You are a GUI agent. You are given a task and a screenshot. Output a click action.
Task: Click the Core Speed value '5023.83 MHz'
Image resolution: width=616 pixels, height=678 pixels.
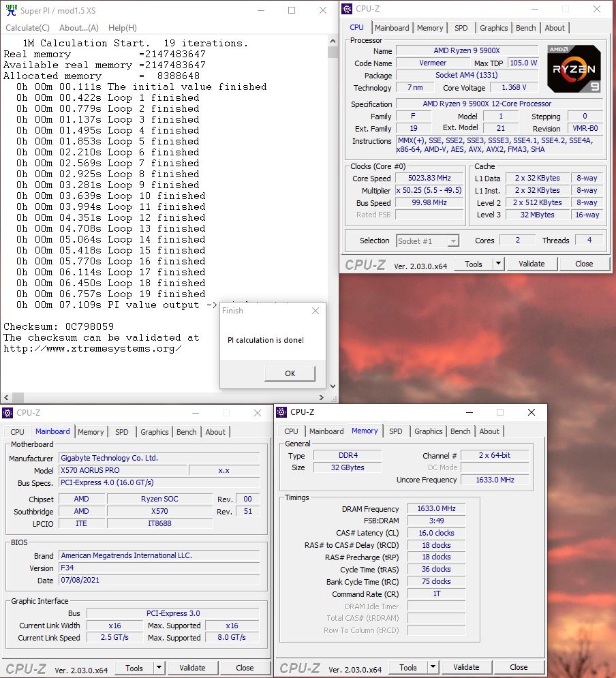[x=429, y=178]
